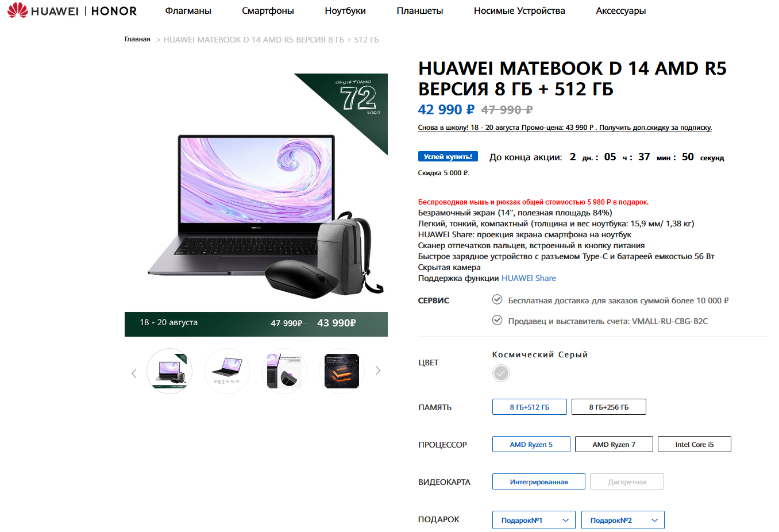Viewport: 779px width, 532px height.
Task: Open the Смартфоны menu
Action: pyautogui.click(x=268, y=11)
